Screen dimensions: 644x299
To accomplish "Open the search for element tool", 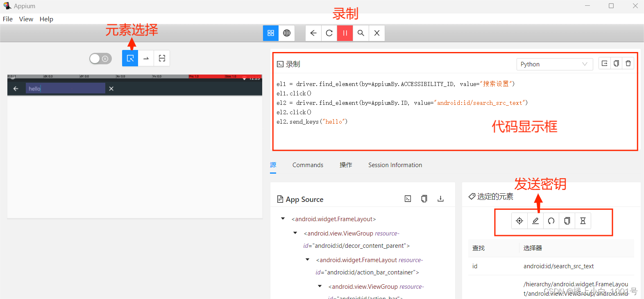I will pyautogui.click(x=361, y=33).
